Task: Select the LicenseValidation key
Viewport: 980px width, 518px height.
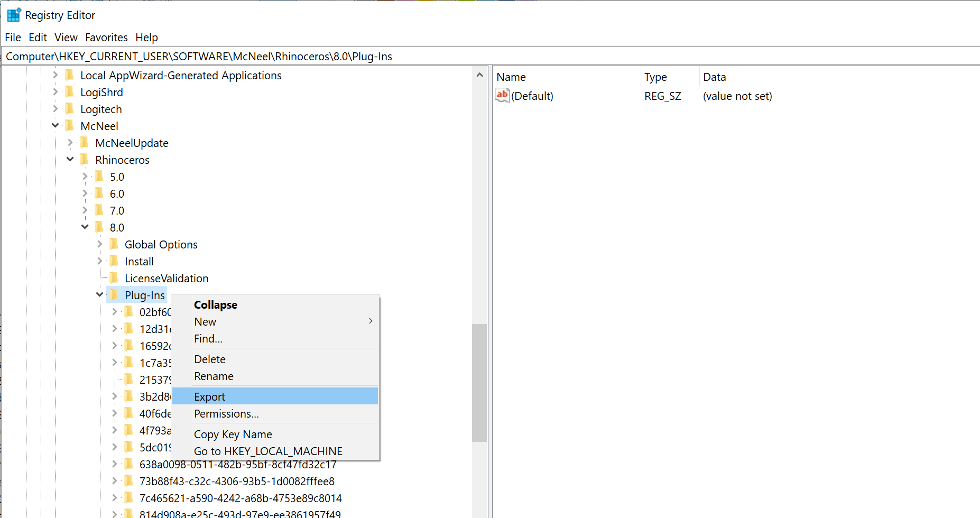Action: 167,279
